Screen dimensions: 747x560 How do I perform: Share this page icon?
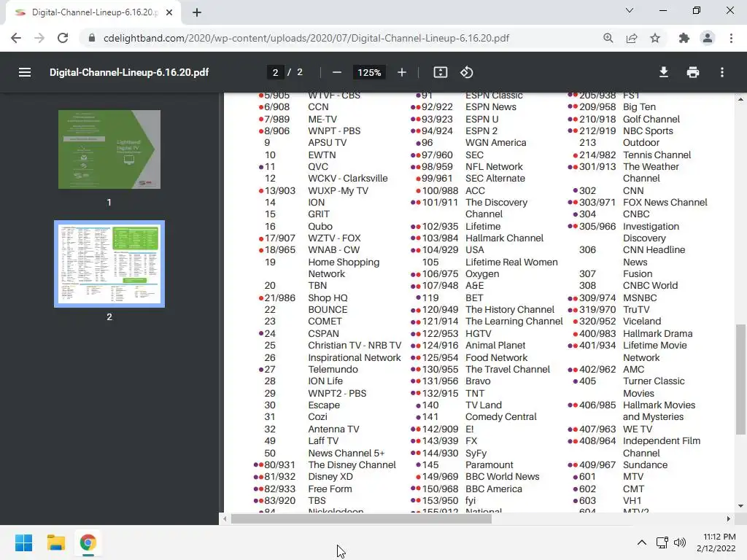tap(632, 38)
